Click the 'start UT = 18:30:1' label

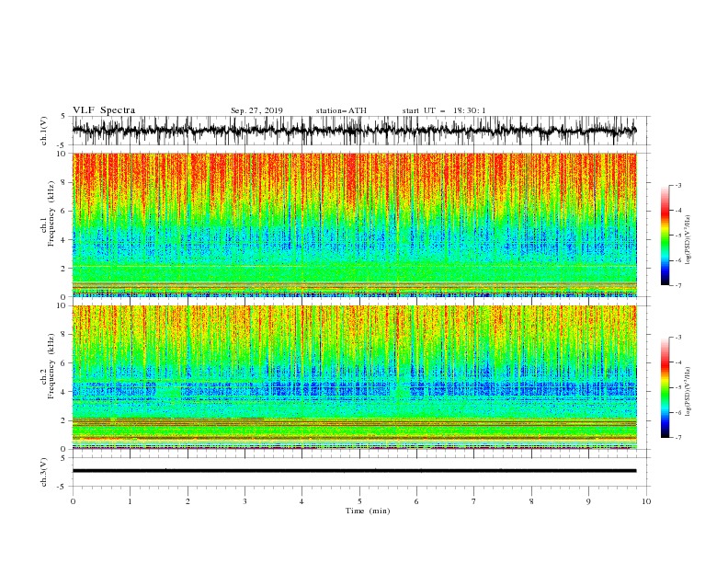[444, 110]
